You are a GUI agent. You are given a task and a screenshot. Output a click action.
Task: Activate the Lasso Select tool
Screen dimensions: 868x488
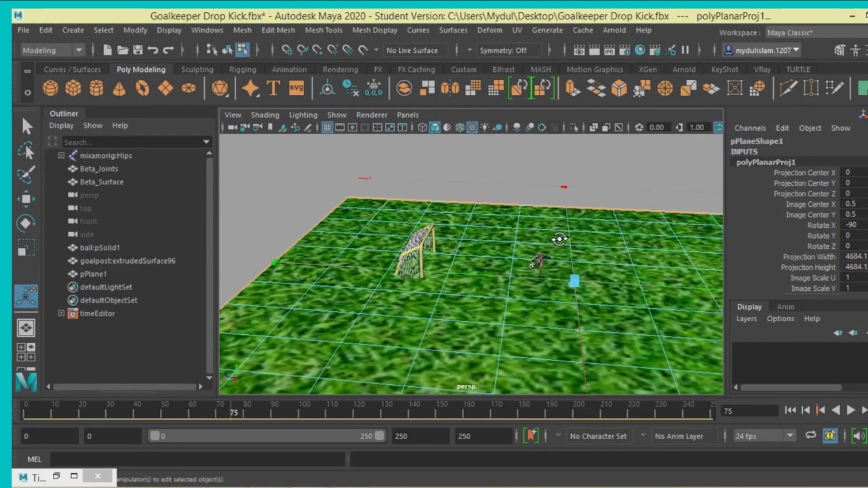point(26,150)
